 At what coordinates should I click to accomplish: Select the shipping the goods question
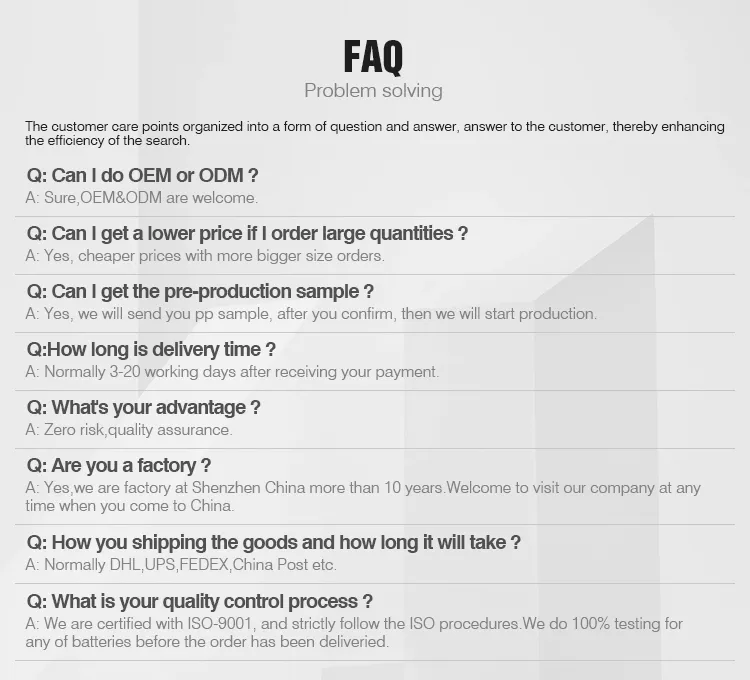click(274, 543)
